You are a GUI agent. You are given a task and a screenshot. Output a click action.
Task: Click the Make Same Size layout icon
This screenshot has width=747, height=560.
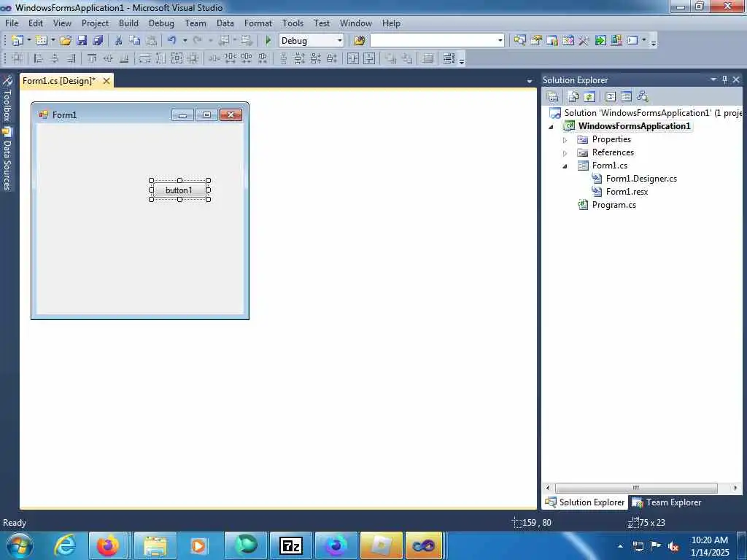click(177, 58)
